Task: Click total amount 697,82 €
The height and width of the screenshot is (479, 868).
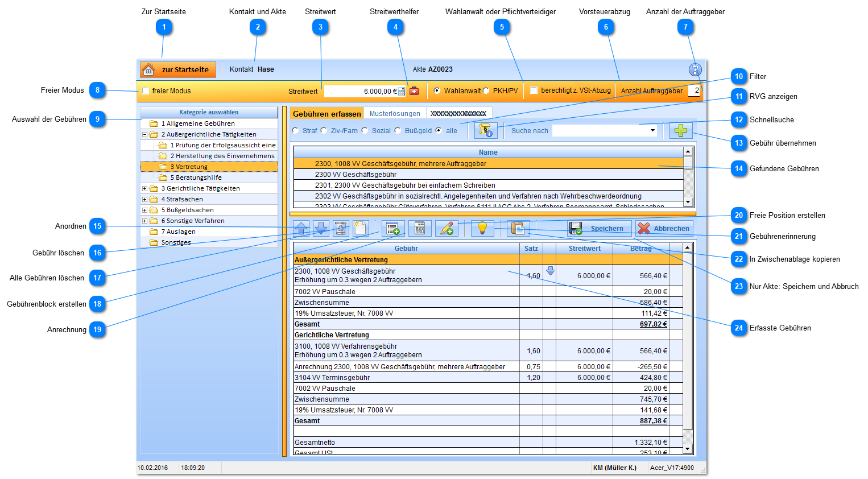Action: pos(654,324)
